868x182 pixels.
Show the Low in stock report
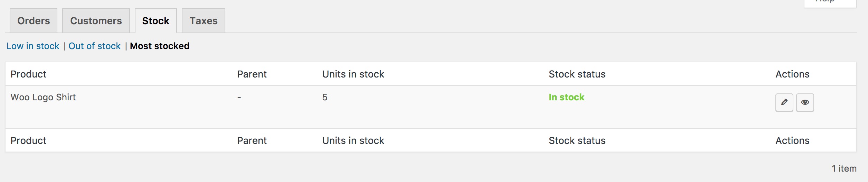[x=33, y=46]
